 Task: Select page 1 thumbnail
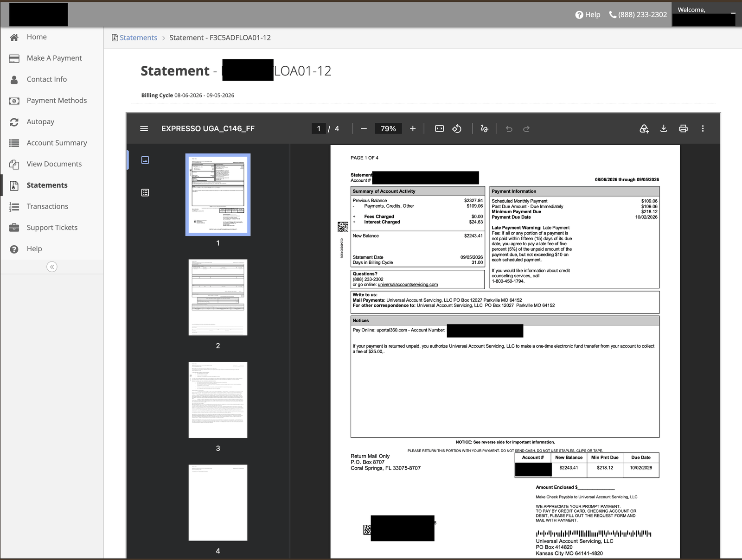(x=218, y=195)
